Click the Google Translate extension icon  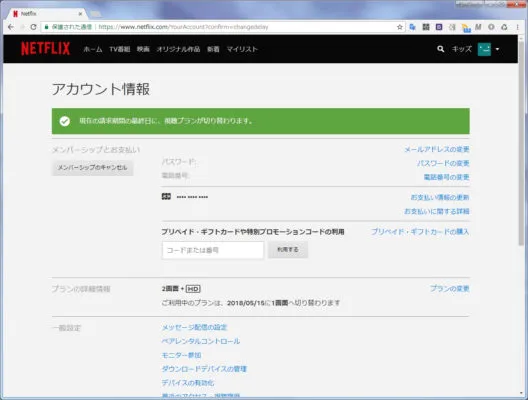412,27
